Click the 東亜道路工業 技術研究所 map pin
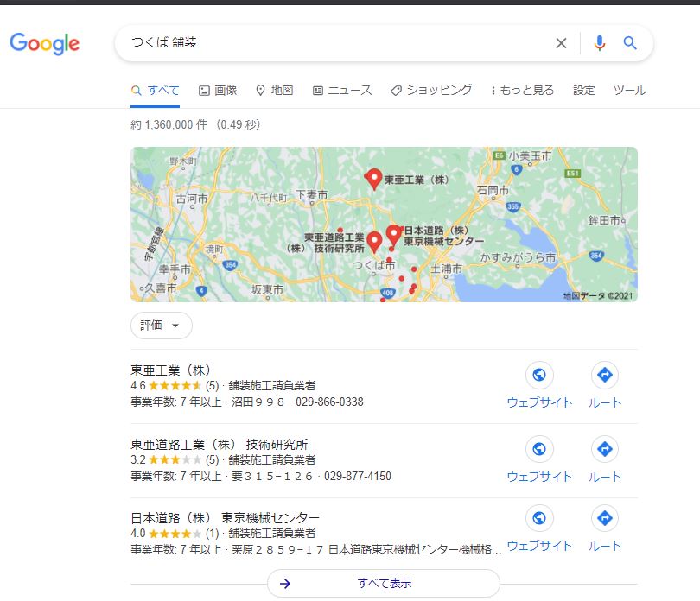This screenshot has width=700, height=601. (374, 242)
